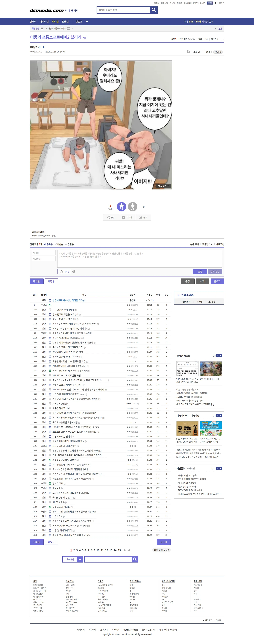The height and width of the screenshot is (644, 254).
Task: Switch to the 디시미디어 tab in the sidebar
Action: point(182,415)
